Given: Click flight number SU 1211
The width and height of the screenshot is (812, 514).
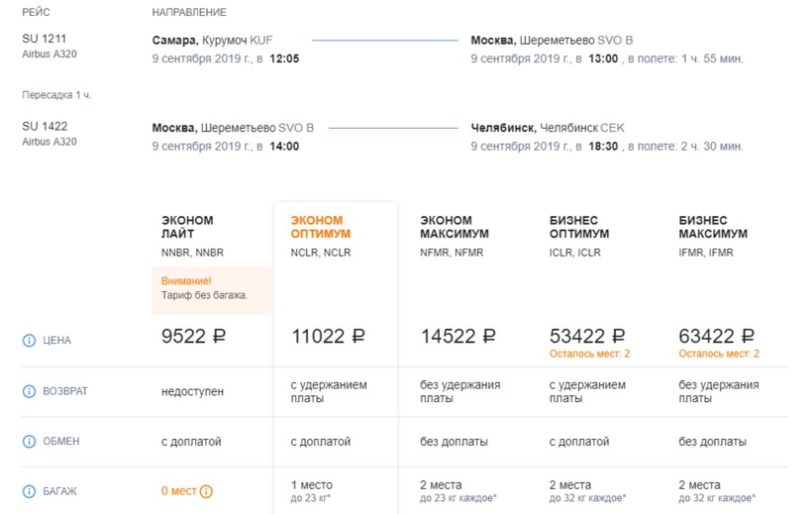Looking at the screenshot, I should [x=46, y=39].
